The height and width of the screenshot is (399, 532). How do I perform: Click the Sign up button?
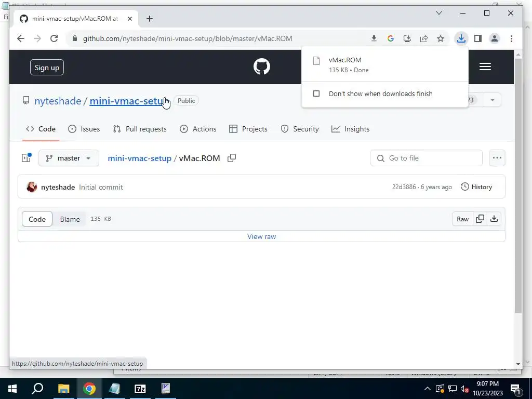pos(47,68)
